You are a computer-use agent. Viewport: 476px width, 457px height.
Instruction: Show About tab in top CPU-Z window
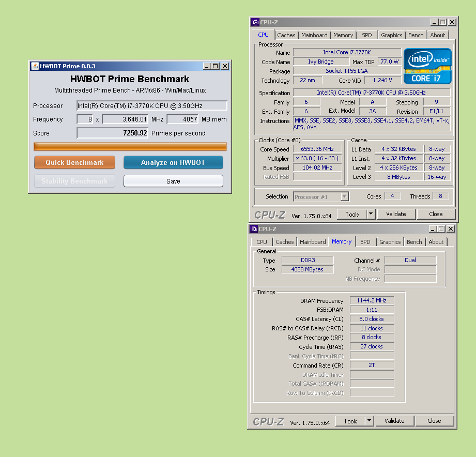pos(437,35)
